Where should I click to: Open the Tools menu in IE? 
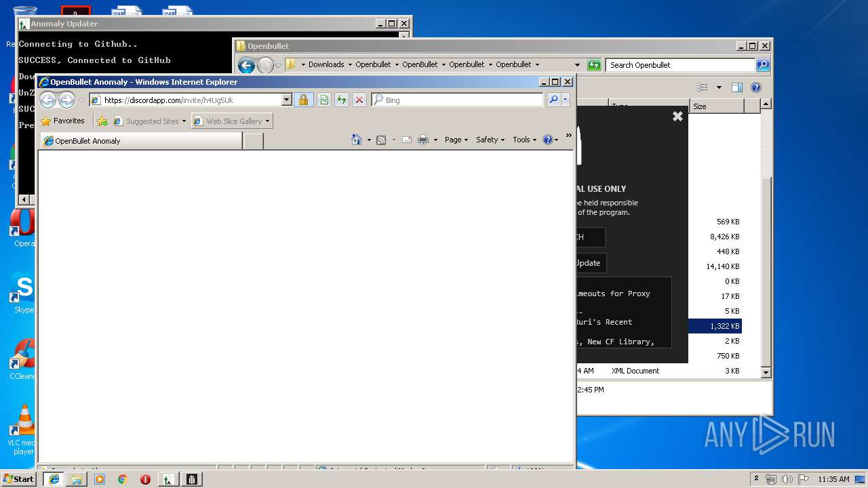(x=524, y=140)
